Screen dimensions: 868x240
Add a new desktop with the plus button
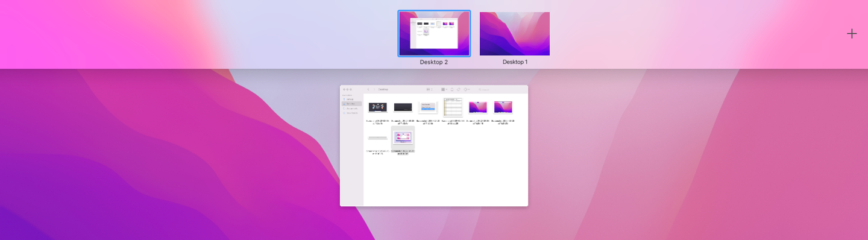click(851, 34)
